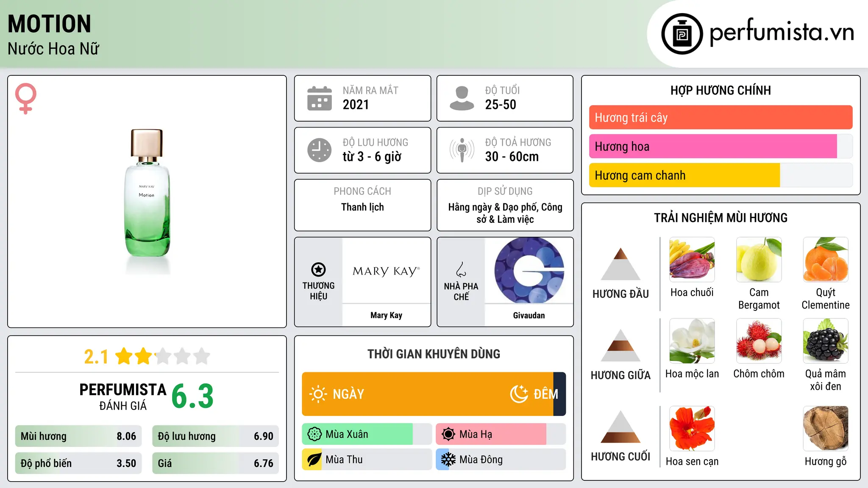868x488 pixels.
Task: Open the Hương gỗ note image
Action: 826,428
